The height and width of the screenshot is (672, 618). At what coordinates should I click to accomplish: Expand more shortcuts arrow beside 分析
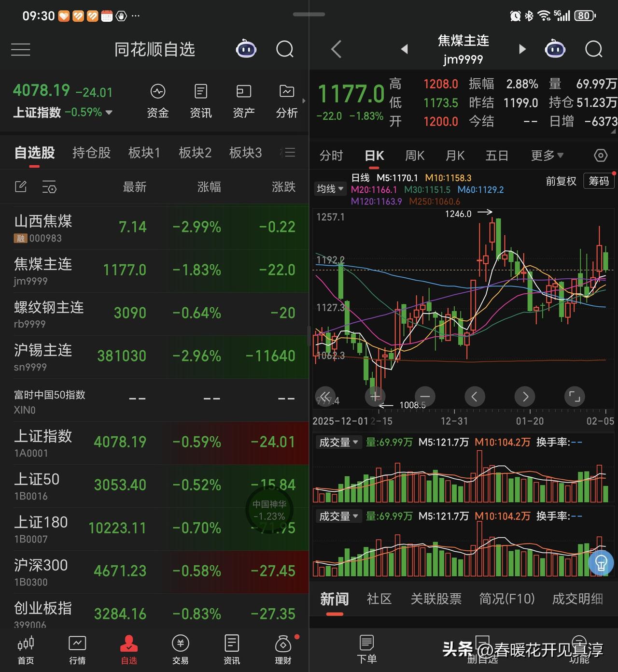304,101
